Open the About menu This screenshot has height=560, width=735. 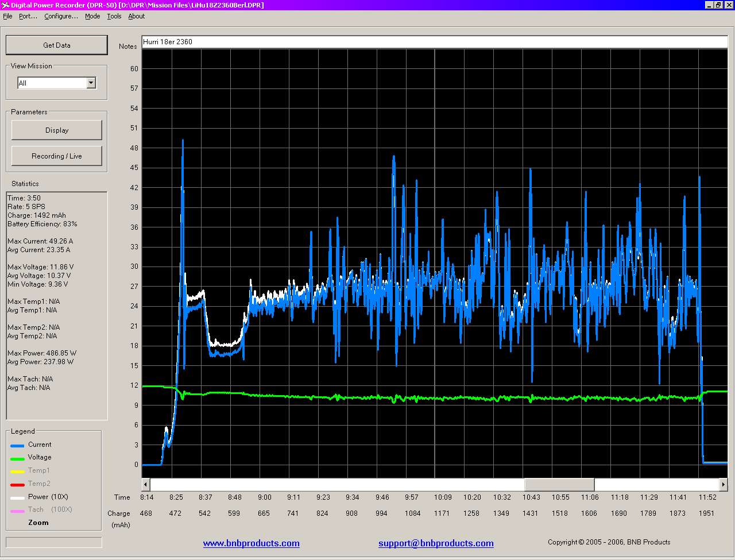click(x=137, y=16)
